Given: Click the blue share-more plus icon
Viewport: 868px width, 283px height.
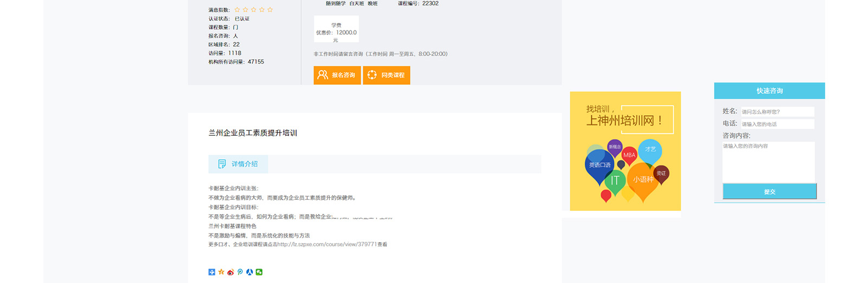Looking at the screenshot, I should pyautogui.click(x=212, y=272).
